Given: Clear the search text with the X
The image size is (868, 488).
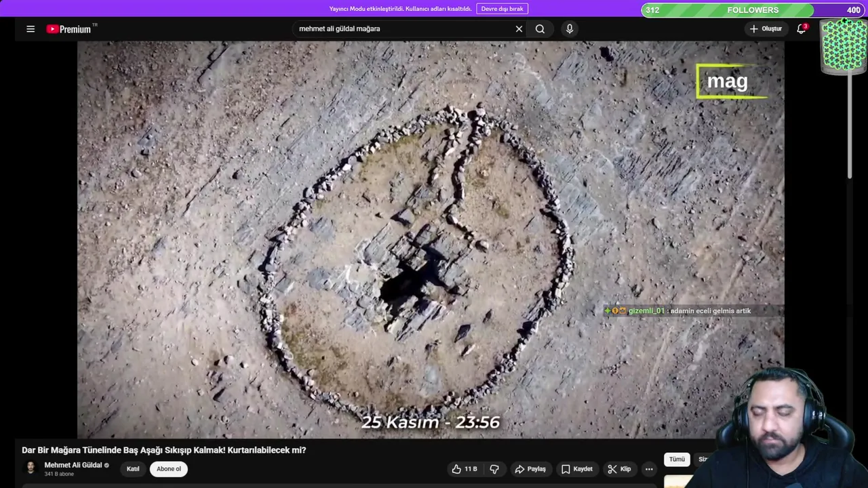Looking at the screenshot, I should click(x=519, y=28).
